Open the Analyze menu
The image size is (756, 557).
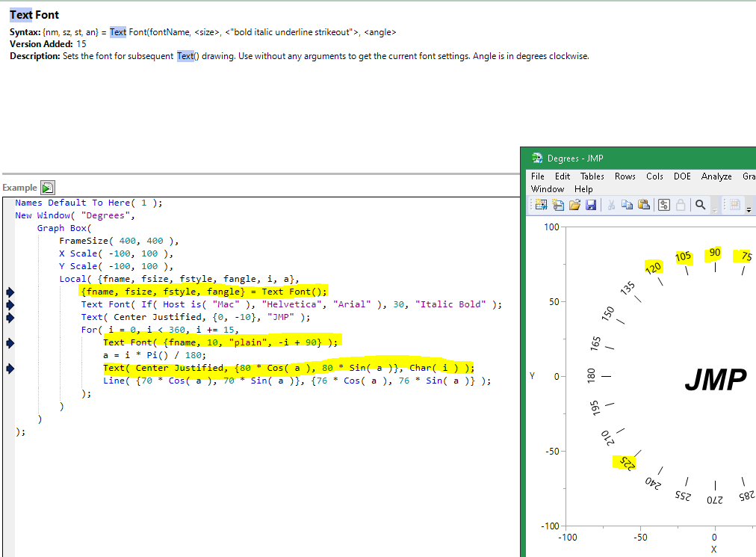[716, 176]
